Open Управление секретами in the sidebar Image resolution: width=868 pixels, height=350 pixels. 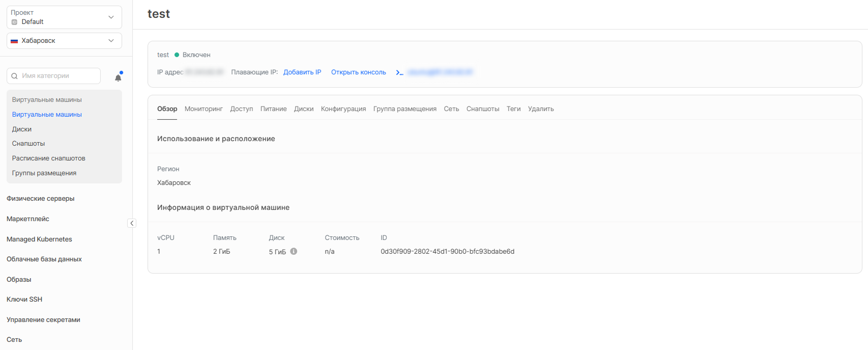point(43,320)
